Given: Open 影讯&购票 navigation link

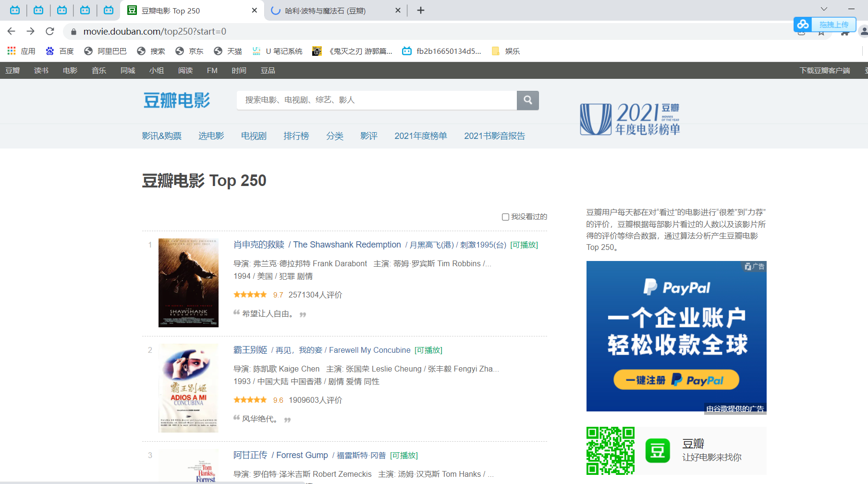Looking at the screenshot, I should pyautogui.click(x=162, y=136).
